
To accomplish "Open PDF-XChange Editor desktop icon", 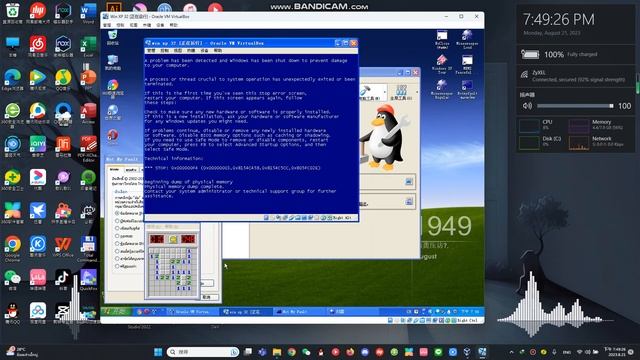I will point(88,148).
